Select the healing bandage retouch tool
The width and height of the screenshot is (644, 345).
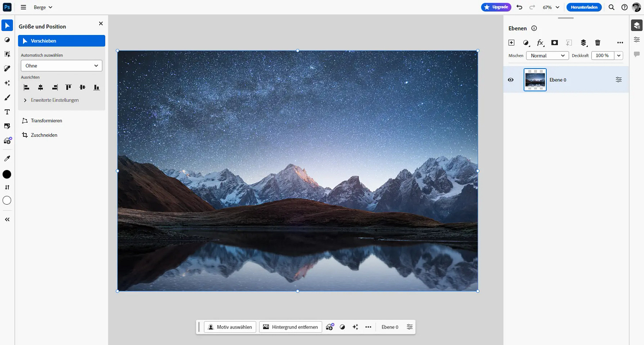7,68
